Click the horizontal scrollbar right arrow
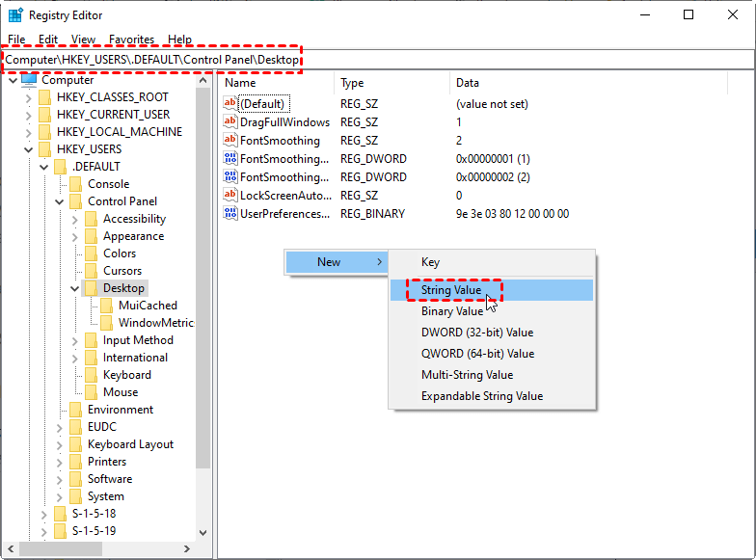Image resolution: width=756 pixels, height=560 pixels. coord(187,549)
